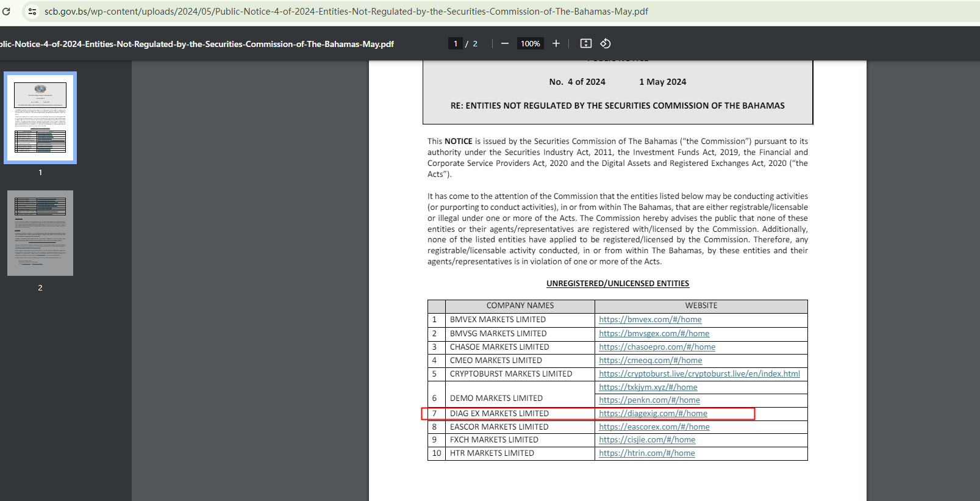
Task: Click the page number input field
Action: [x=456, y=43]
